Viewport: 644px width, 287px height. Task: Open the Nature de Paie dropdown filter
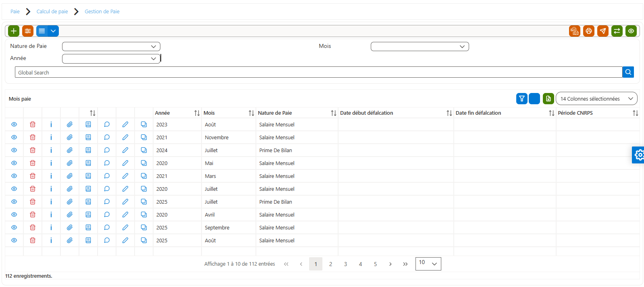click(111, 47)
